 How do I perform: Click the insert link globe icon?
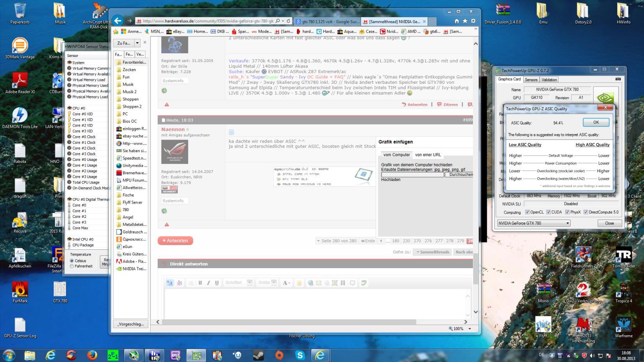click(x=310, y=283)
